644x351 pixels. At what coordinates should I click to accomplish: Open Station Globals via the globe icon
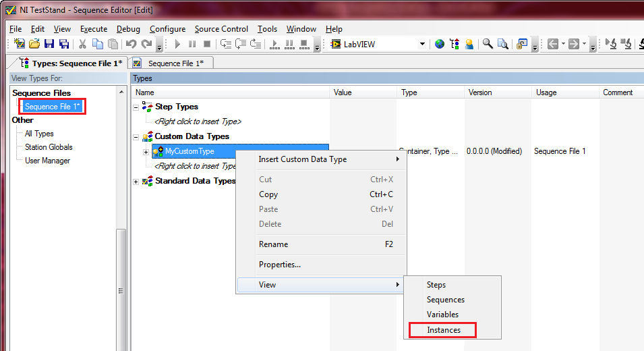tap(440, 44)
